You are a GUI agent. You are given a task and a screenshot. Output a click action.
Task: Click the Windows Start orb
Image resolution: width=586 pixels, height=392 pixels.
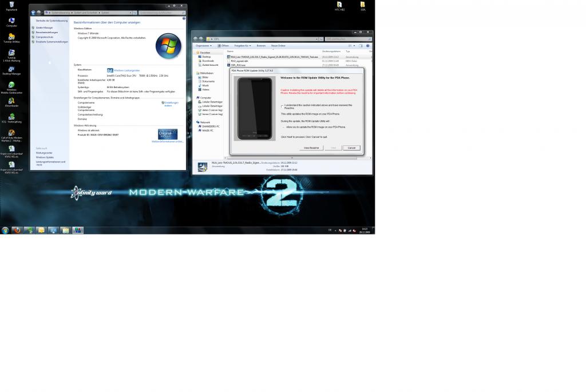tap(5, 230)
